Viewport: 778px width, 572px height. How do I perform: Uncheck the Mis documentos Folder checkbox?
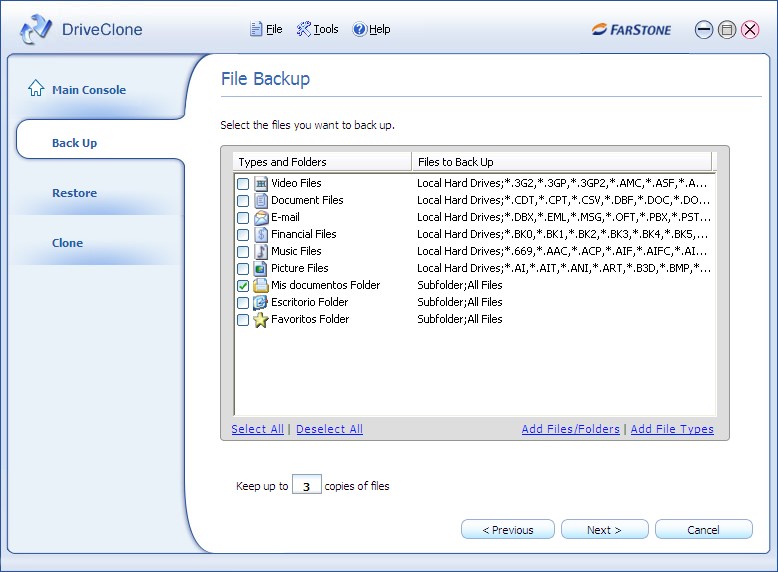click(x=243, y=286)
